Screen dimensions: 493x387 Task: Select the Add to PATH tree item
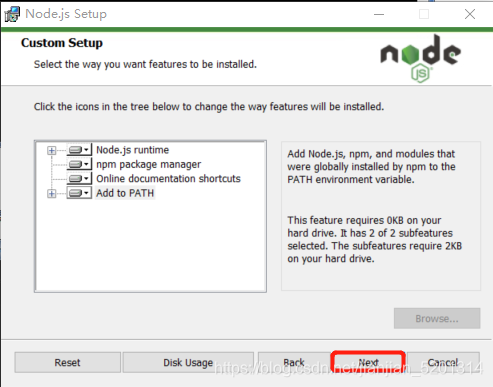point(125,193)
